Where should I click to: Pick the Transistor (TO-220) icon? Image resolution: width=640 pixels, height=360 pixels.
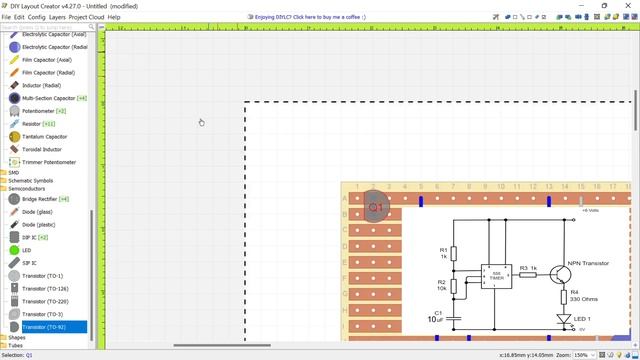[x=14, y=301]
